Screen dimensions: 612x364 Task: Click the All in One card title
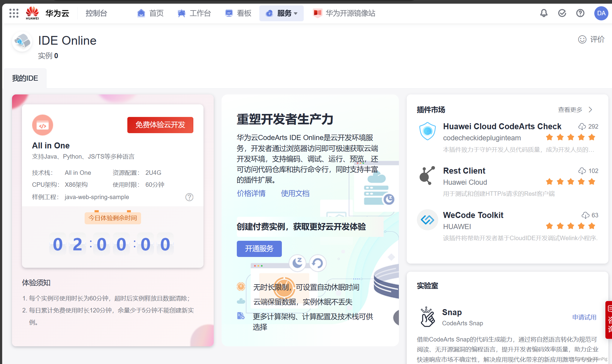pyautogui.click(x=51, y=146)
